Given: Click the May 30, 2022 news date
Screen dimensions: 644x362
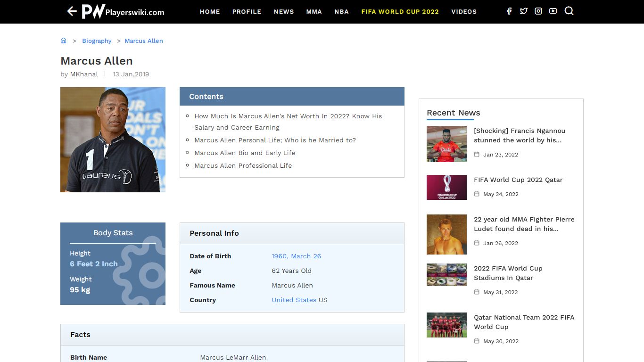Looking at the screenshot, I should click(x=501, y=341).
